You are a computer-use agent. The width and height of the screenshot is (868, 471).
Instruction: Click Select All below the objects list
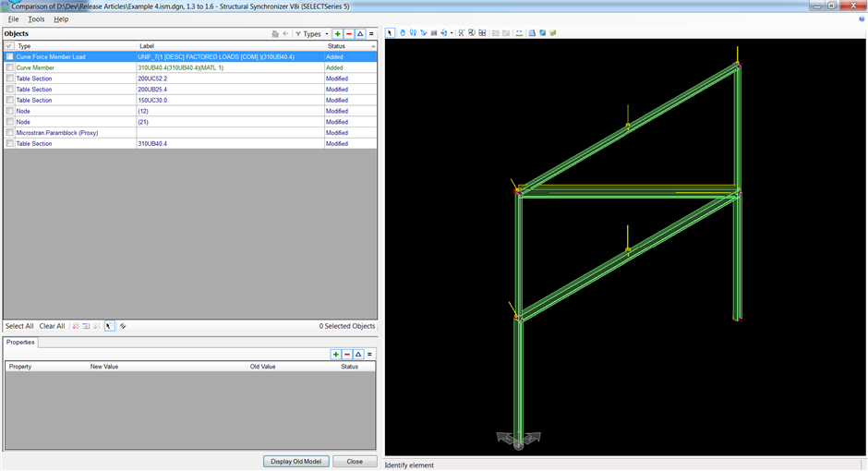pos(19,326)
